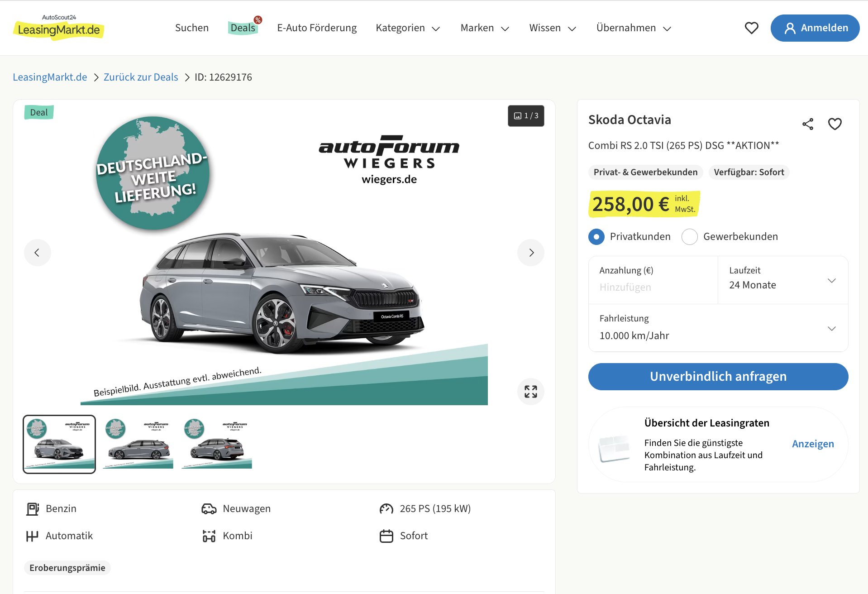Select the second car thumbnail
The width and height of the screenshot is (868, 594).
coord(138,444)
